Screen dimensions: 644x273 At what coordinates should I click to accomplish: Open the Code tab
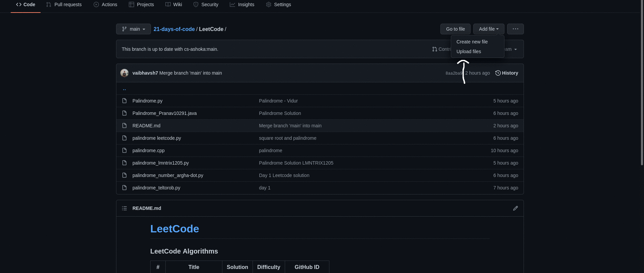(25, 5)
